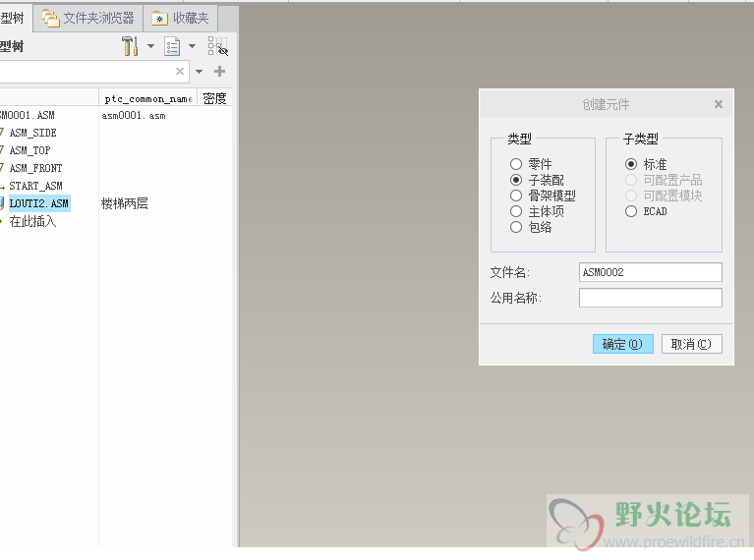Viewport: 754px width, 560px height.
Task: Switch to the model tree tab
Action: pyautogui.click(x=15, y=18)
